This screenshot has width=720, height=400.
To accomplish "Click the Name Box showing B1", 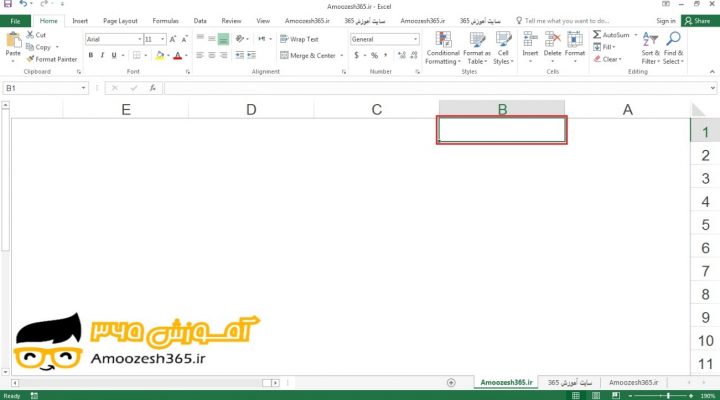I will coord(45,88).
